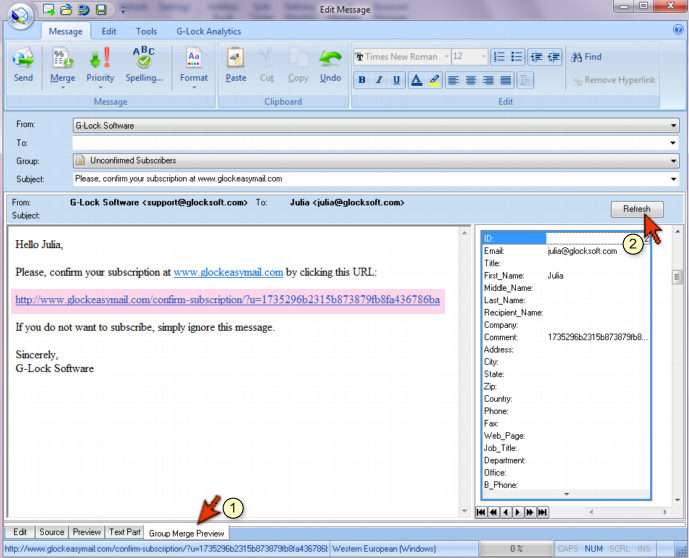The width and height of the screenshot is (689, 558).
Task: Toggle italic formatting
Action: coord(379,80)
